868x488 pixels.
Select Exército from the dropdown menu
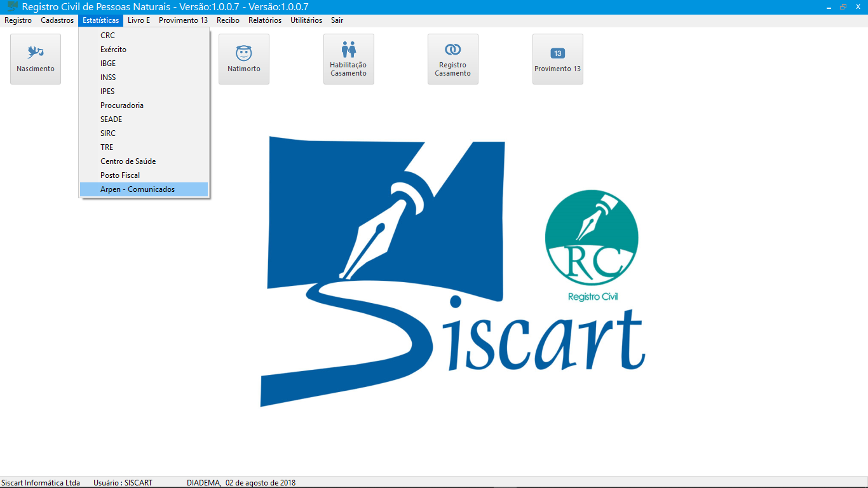(x=144, y=50)
